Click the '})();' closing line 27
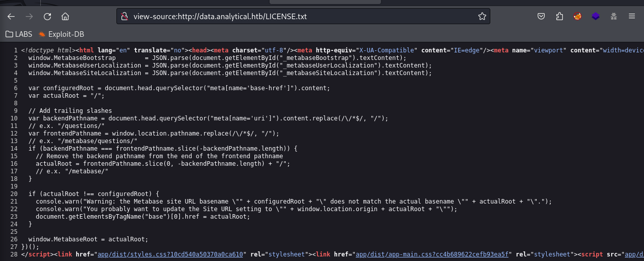644x261 pixels. tap(30, 246)
